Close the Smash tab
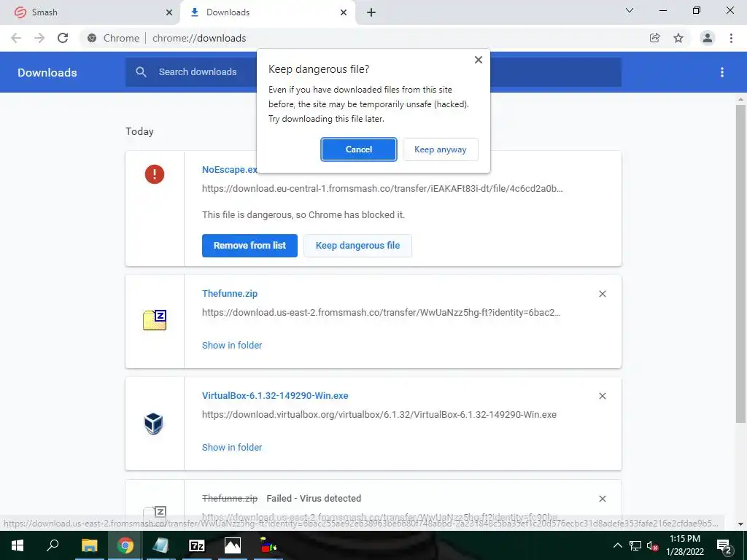The image size is (747, 560). point(169,12)
